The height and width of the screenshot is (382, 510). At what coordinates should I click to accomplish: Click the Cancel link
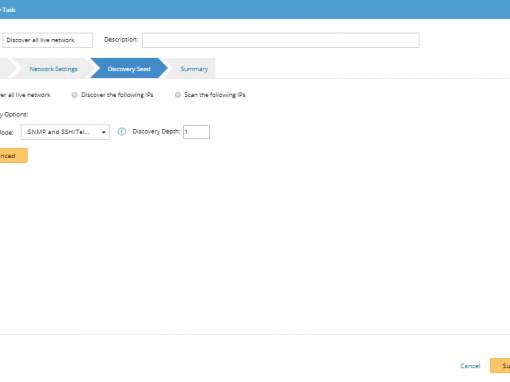point(470,366)
